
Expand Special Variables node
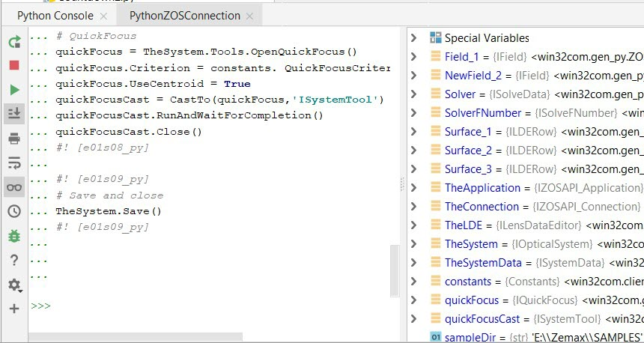413,37
